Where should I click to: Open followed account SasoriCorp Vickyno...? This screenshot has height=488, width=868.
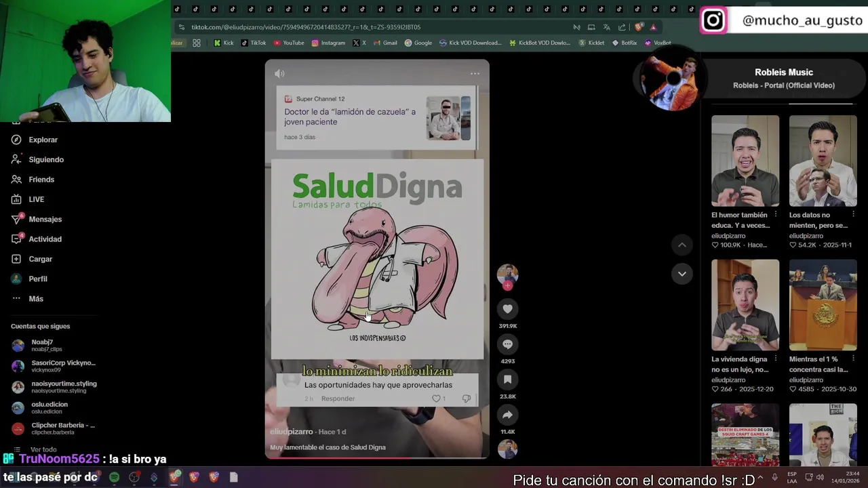coord(54,366)
